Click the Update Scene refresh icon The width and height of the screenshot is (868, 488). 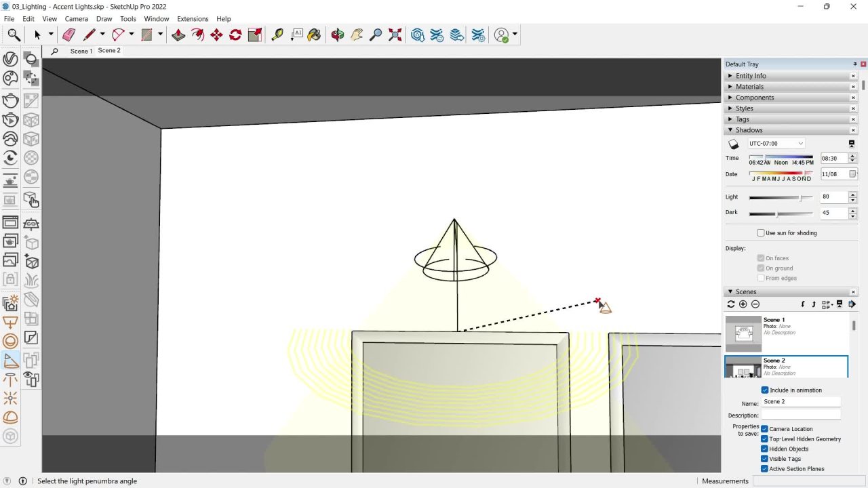point(731,304)
